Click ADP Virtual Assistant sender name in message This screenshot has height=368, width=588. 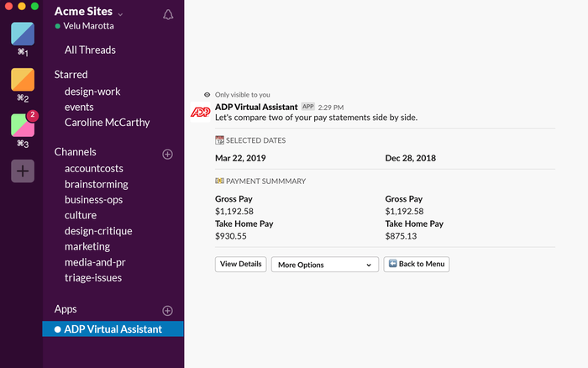256,107
